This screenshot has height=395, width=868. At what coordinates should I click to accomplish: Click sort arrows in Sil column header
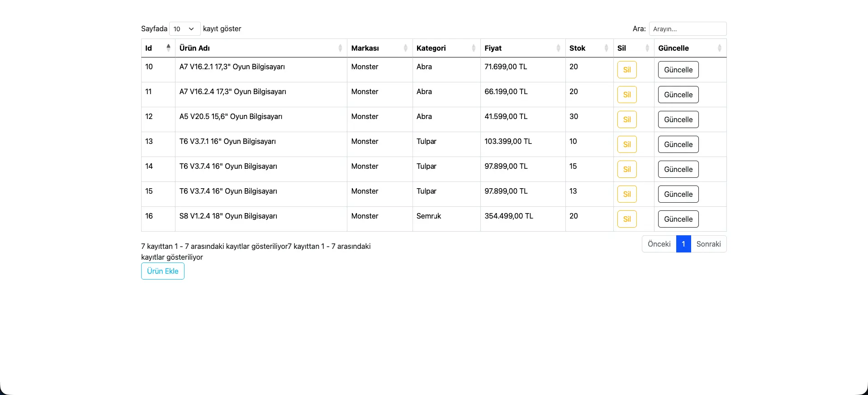click(x=647, y=48)
